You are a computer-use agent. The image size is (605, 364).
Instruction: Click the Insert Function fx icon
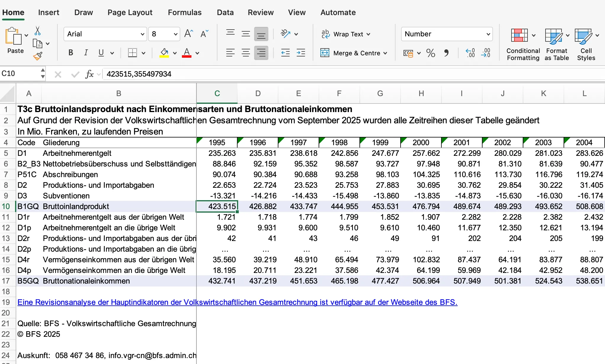89,74
